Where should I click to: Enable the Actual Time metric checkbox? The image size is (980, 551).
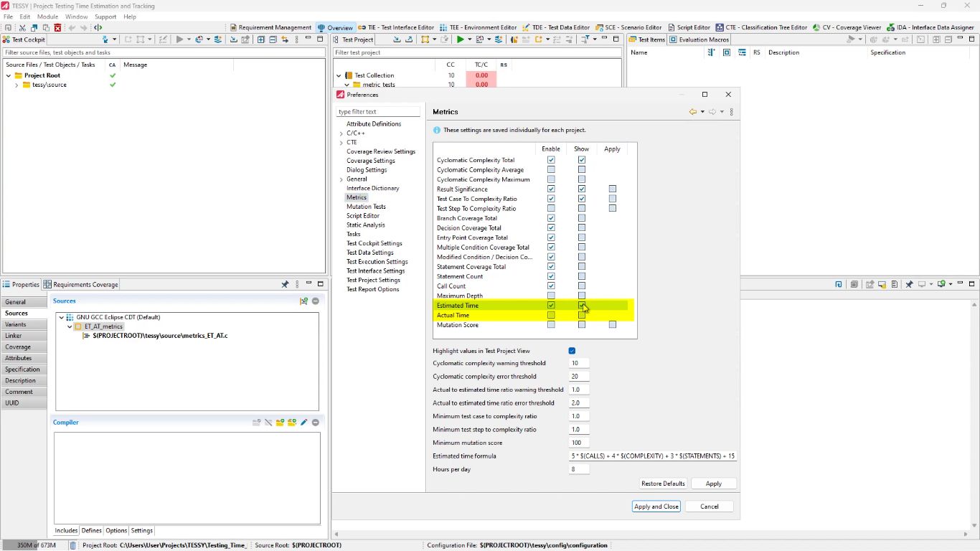point(551,315)
